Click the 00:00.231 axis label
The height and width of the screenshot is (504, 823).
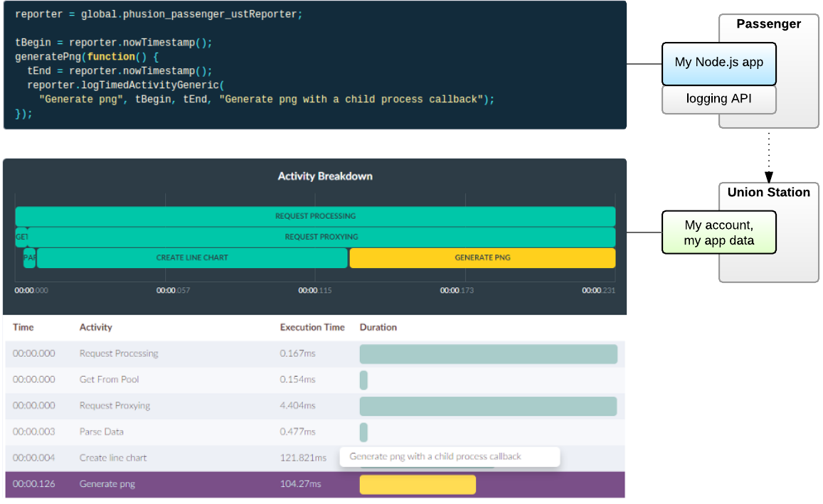click(598, 291)
